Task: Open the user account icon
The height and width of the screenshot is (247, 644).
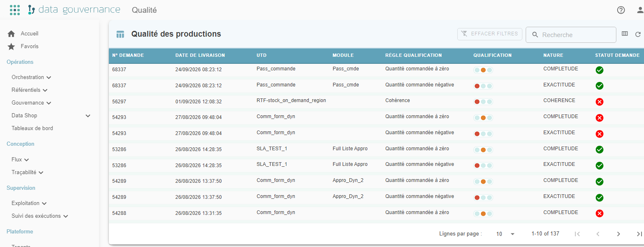Action: (640, 10)
